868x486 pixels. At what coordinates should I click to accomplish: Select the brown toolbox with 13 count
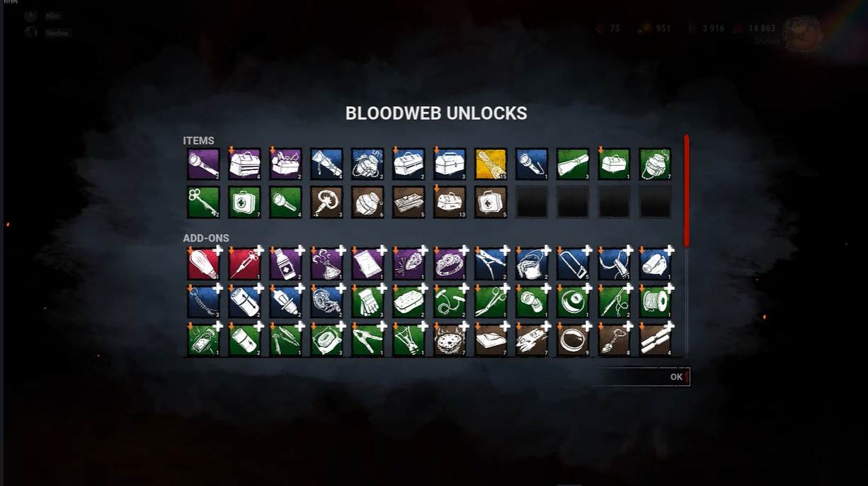click(x=450, y=202)
